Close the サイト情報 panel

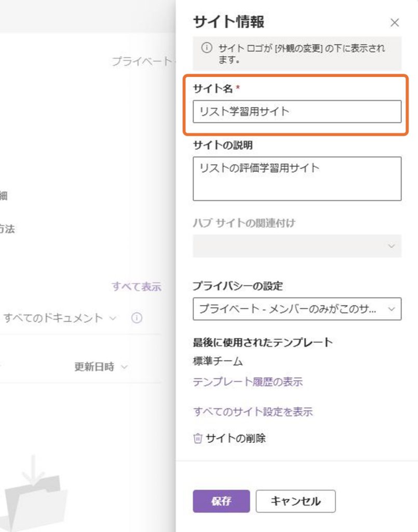pos(394,23)
